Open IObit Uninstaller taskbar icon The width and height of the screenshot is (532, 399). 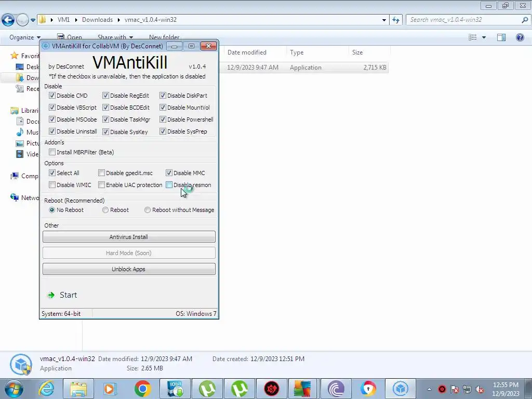click(x=175, y=389)
